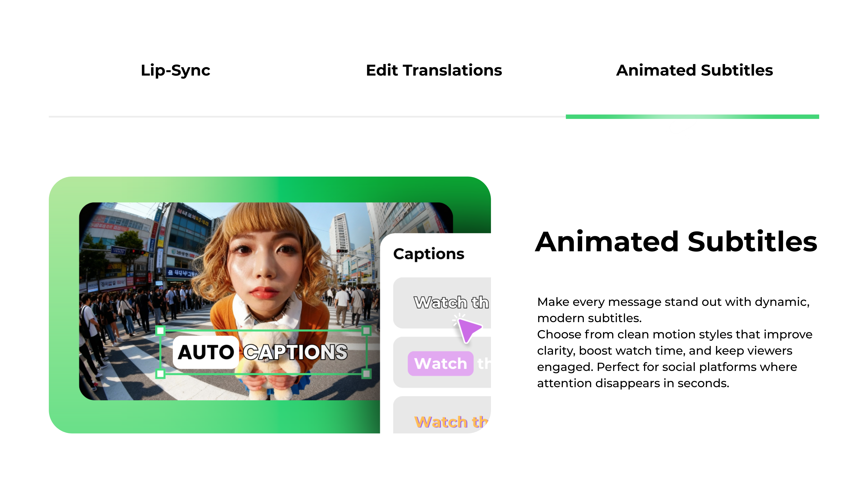Click the bottom-right caption selection handle
868x488 pixels.
pos(366,373)
